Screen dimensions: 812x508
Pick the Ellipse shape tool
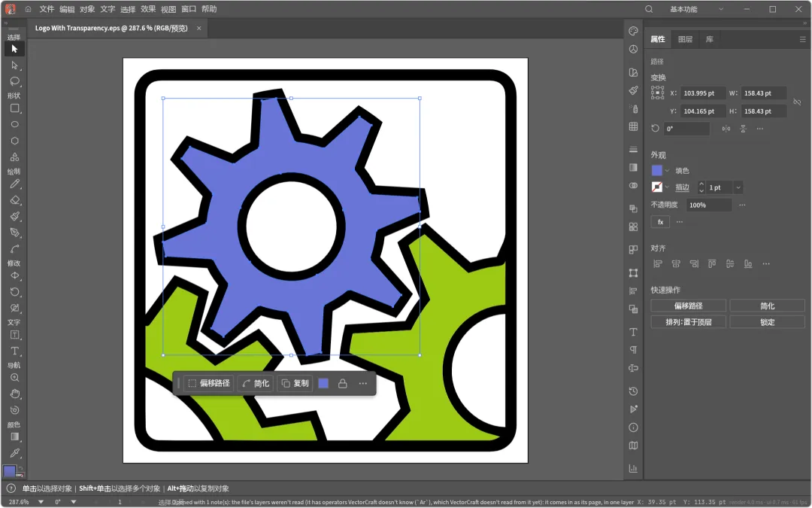tap(14, 124)
